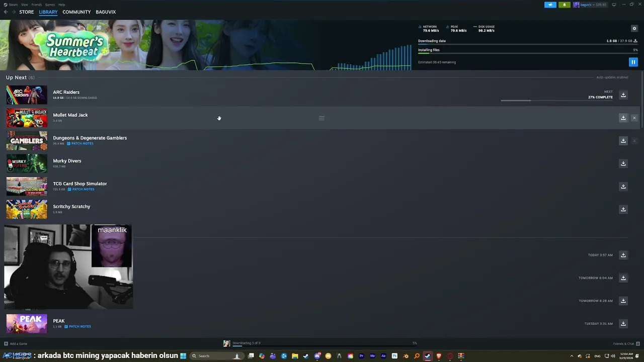Click the Downloading 3 of 9 status
Viewport: 644px width, 362px height.
point(246,343)
